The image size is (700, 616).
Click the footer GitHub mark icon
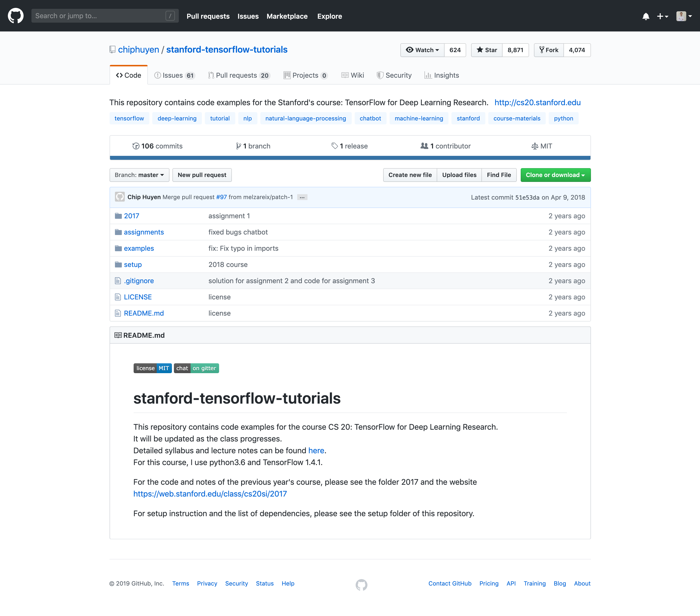pos(361,585)
